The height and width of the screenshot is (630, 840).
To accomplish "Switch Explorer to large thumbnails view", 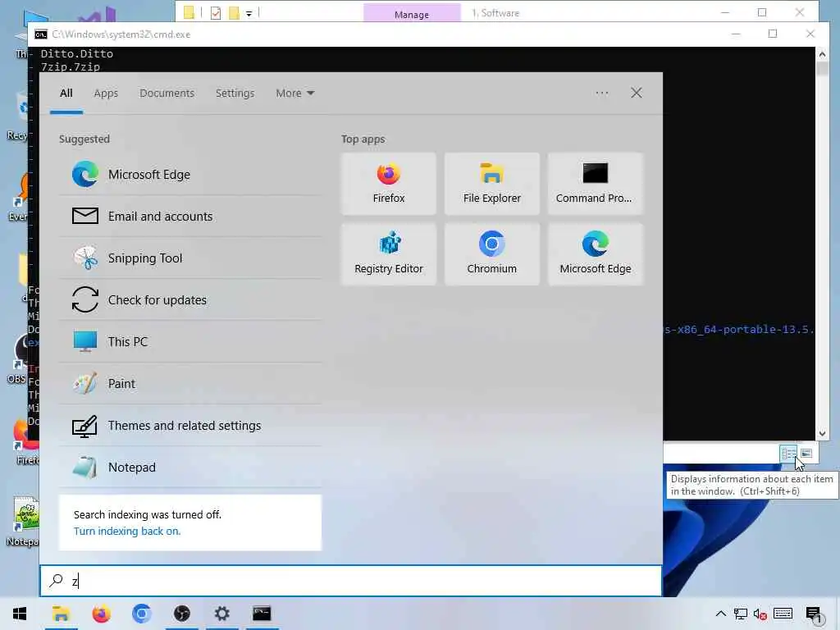I will point(806,454).
